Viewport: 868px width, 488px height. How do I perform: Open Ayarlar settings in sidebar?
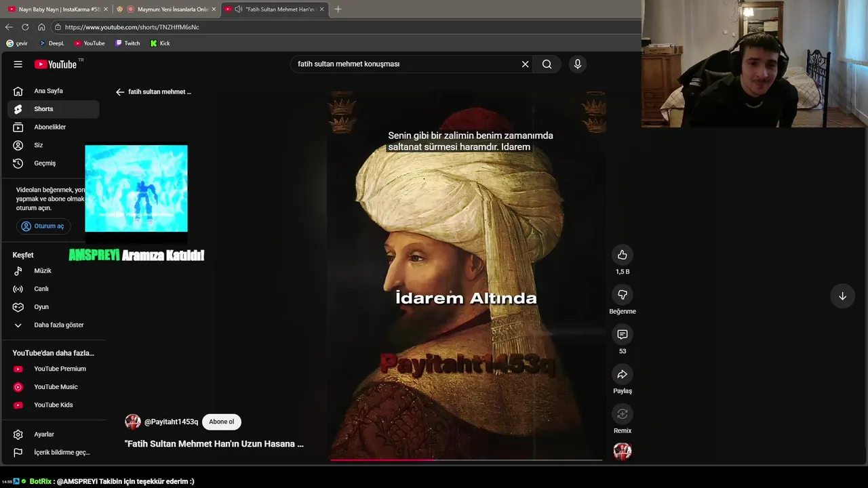[x=54, y=434]
